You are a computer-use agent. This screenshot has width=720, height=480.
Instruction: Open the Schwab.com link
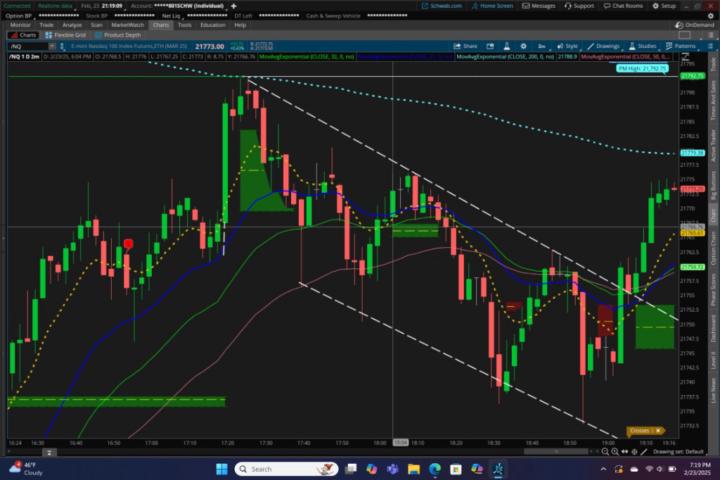[x=441, y=6]
